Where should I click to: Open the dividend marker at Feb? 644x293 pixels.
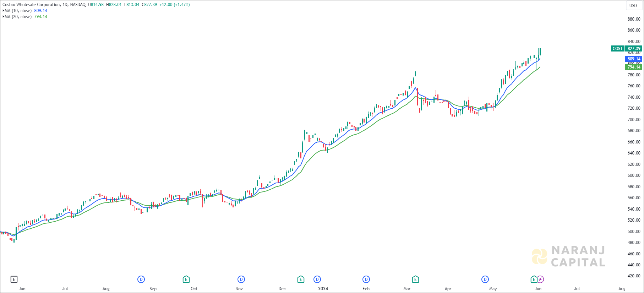(366, 280)
